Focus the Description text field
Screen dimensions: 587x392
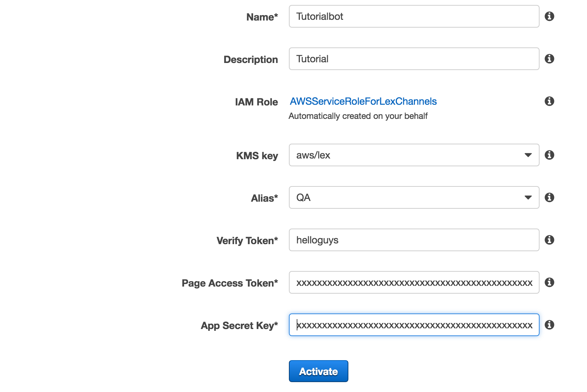pos(414,59)
